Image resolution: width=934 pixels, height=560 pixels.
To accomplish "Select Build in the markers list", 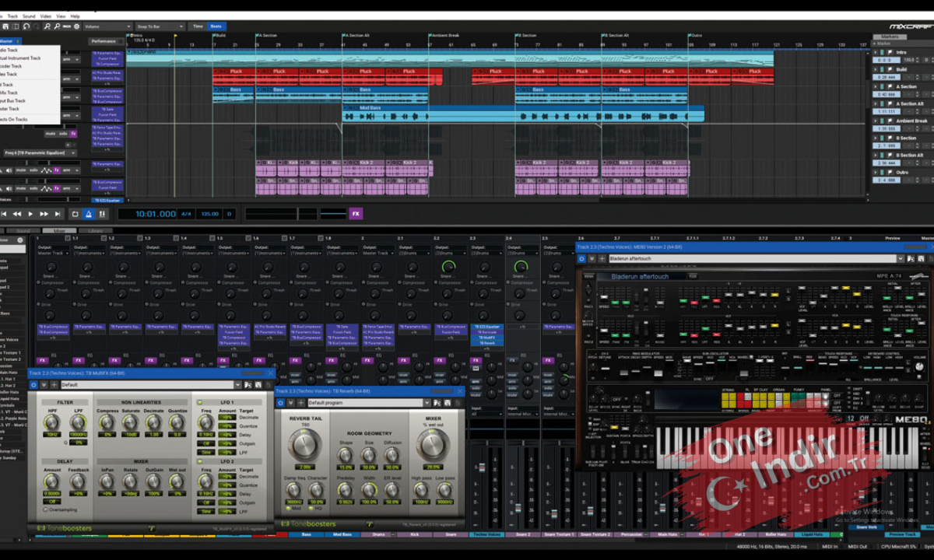I will point(901,69).
